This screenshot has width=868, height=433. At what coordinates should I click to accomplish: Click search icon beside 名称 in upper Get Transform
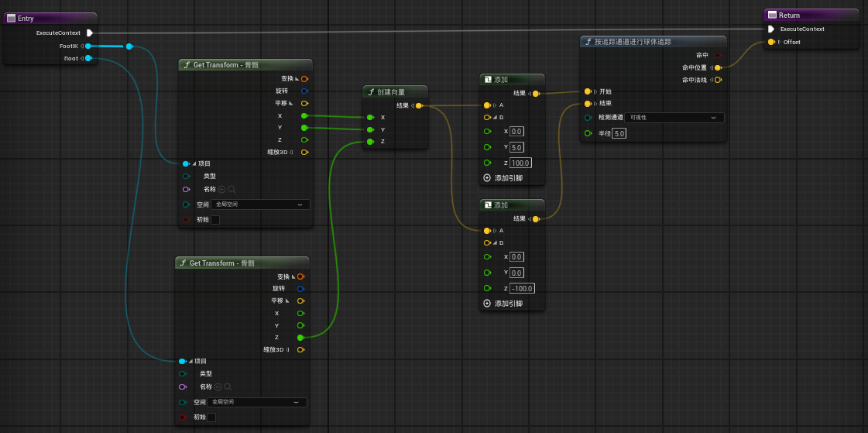pos(231,189)
